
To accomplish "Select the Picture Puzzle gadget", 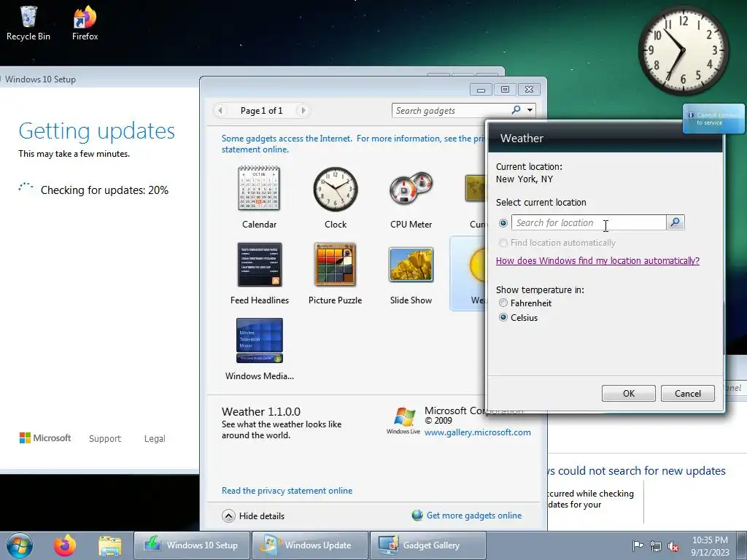I will pos(335,273).
